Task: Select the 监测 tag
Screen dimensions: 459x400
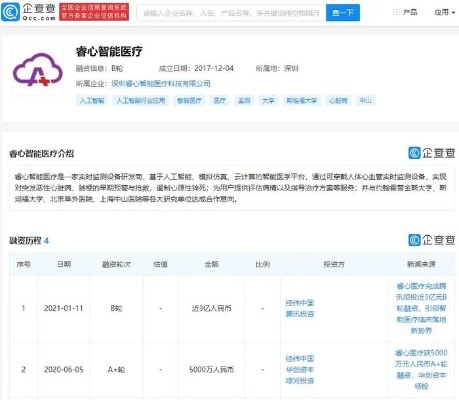Action: 244,100
